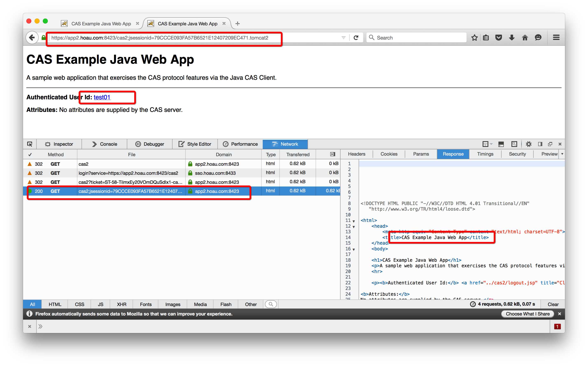Toggle the All filter in the network footer

click(32, 304)
